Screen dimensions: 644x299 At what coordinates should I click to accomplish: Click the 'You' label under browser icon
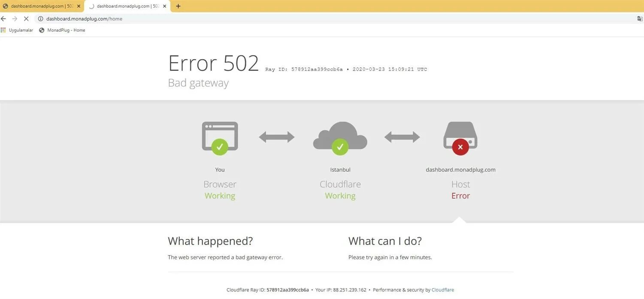[220, 170]
